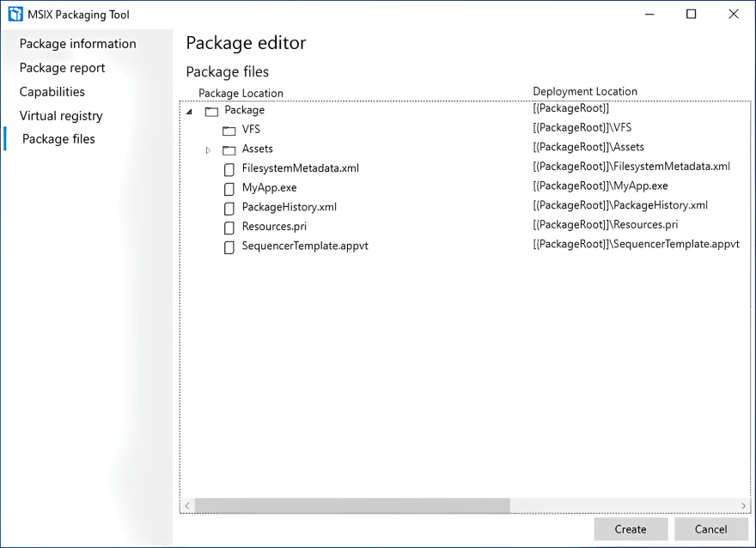Click the Create button
Viewport: 756px width, 548px height.
click(631, 529)
